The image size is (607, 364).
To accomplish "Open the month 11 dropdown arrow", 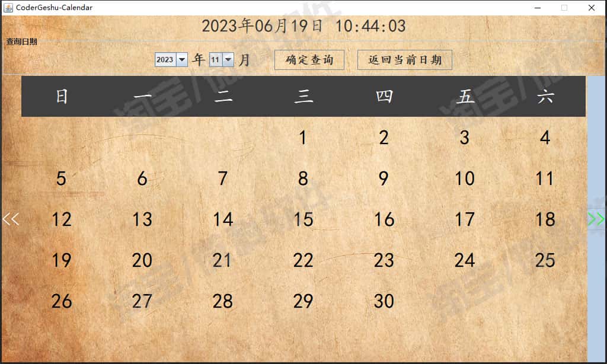I will click(228, 60).
